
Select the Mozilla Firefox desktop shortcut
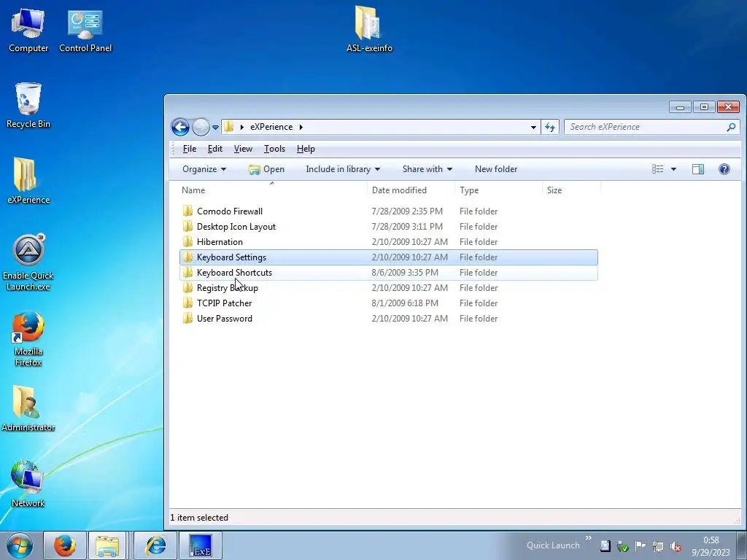[x=28, y=338]
